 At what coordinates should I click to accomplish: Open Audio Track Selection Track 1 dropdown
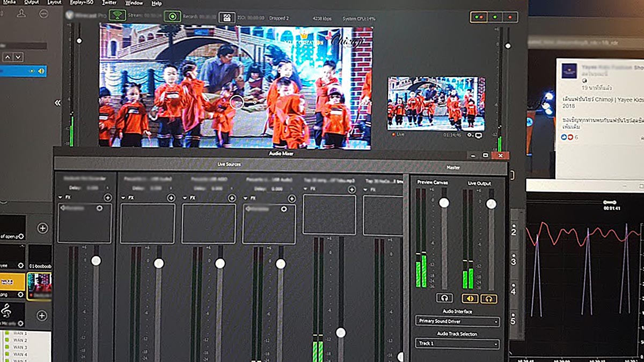tap(458, 343)
